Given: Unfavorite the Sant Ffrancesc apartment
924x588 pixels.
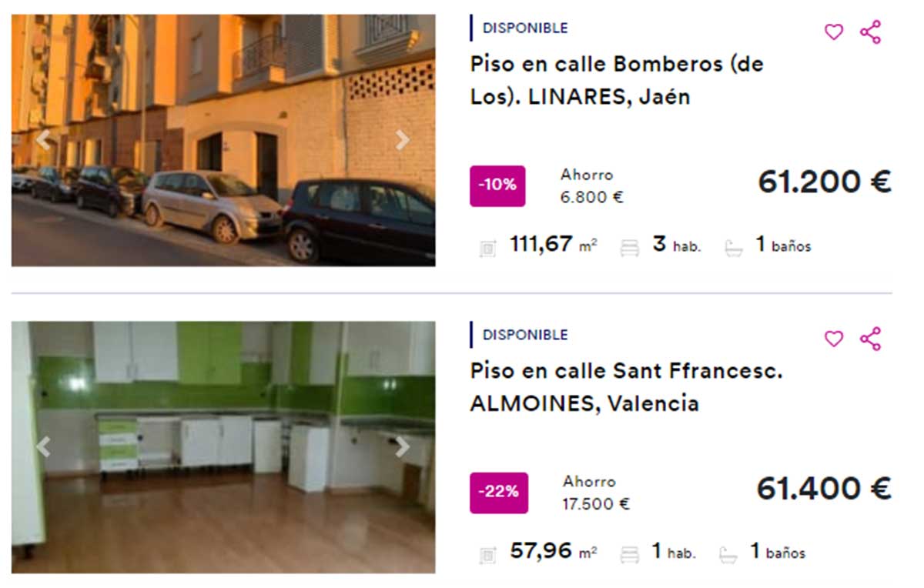Looking at the screenshot, I should tap(834, 339).
